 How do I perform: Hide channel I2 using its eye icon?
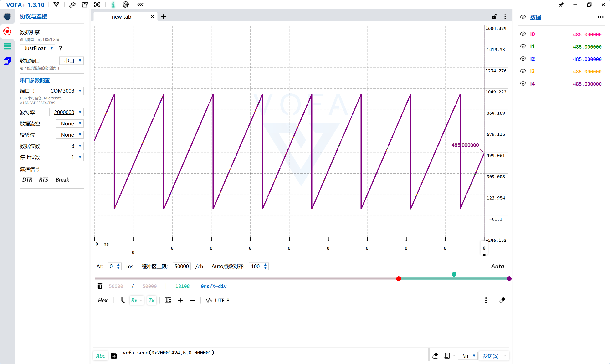click(523, 59)
